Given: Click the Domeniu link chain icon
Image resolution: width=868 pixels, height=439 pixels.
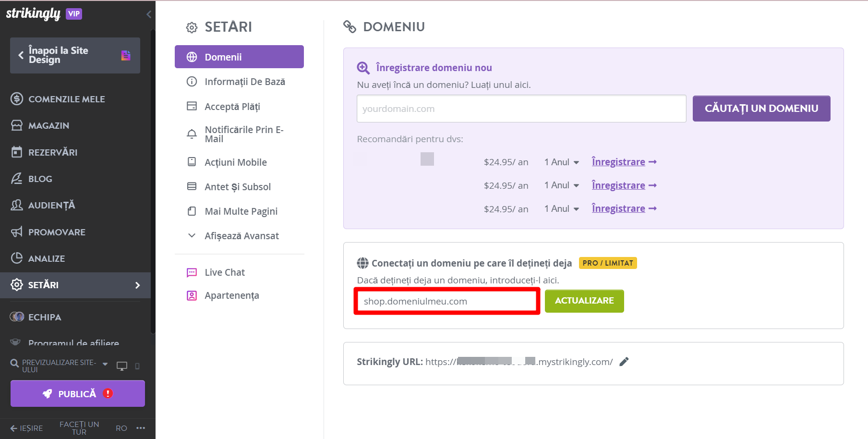Looking at the screenshot, I should (x=350, y=27).
